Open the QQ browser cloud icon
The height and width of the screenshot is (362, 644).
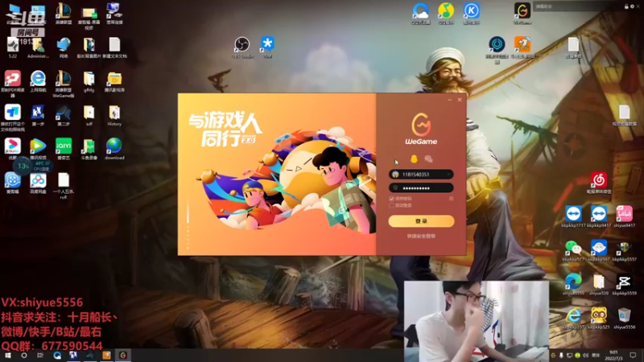tap(420, 14)
